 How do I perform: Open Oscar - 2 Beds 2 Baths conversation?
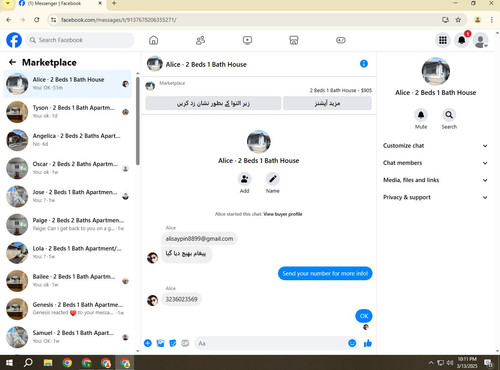(x=67, y=168)
